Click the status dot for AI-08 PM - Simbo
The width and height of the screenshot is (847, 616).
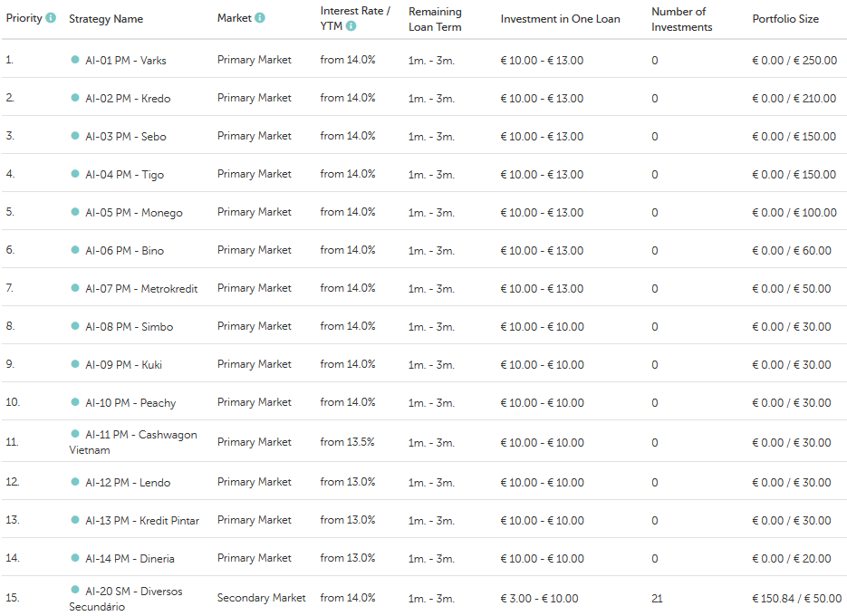click(x=75, y=326)
